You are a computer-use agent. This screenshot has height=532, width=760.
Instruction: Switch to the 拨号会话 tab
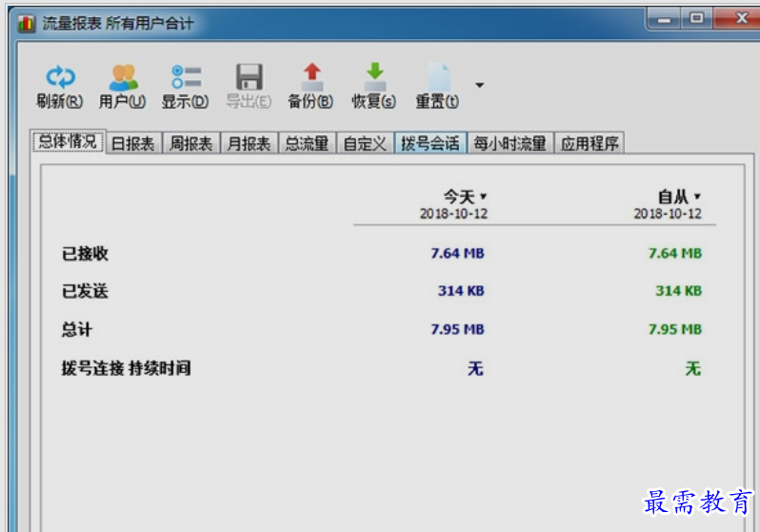pos(430,143)
